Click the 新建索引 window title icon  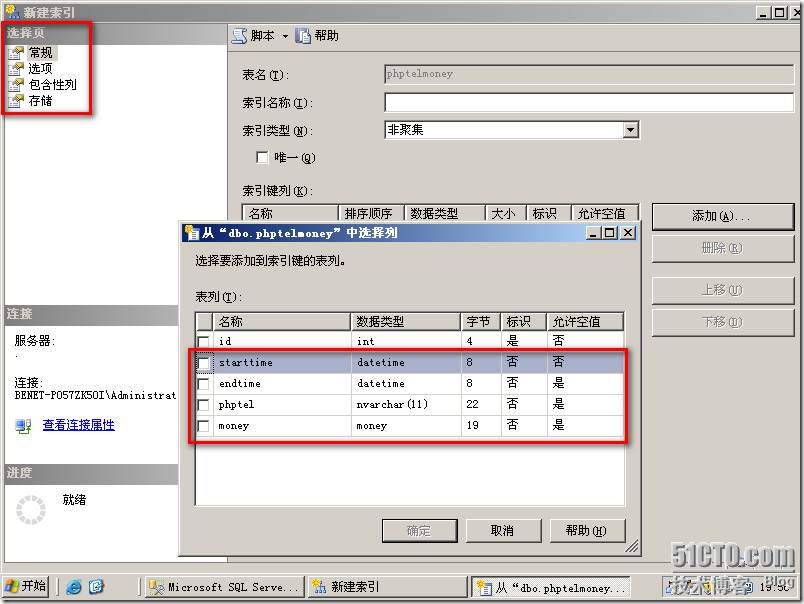13,11
